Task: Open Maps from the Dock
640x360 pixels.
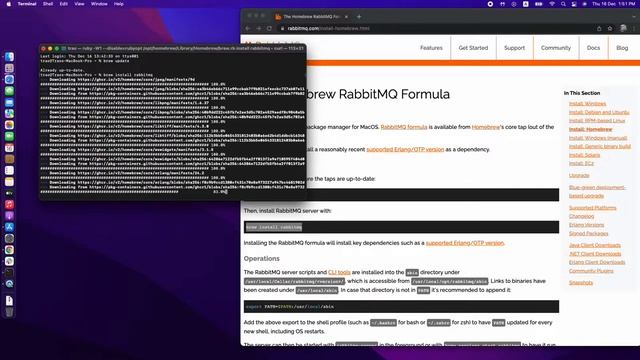Action: click(x=9, y=113)
